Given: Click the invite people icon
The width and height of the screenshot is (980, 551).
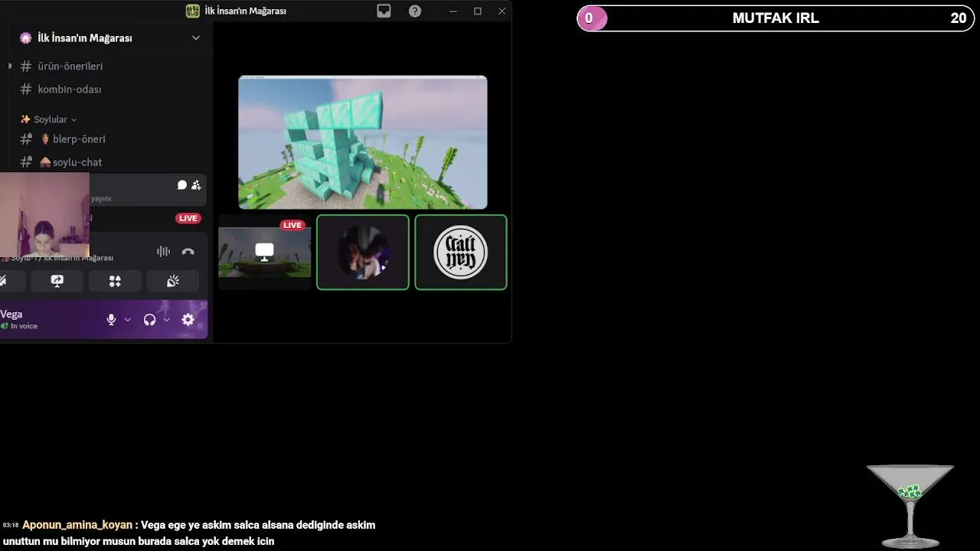Looking at the screenshot, I should point(196,185).
